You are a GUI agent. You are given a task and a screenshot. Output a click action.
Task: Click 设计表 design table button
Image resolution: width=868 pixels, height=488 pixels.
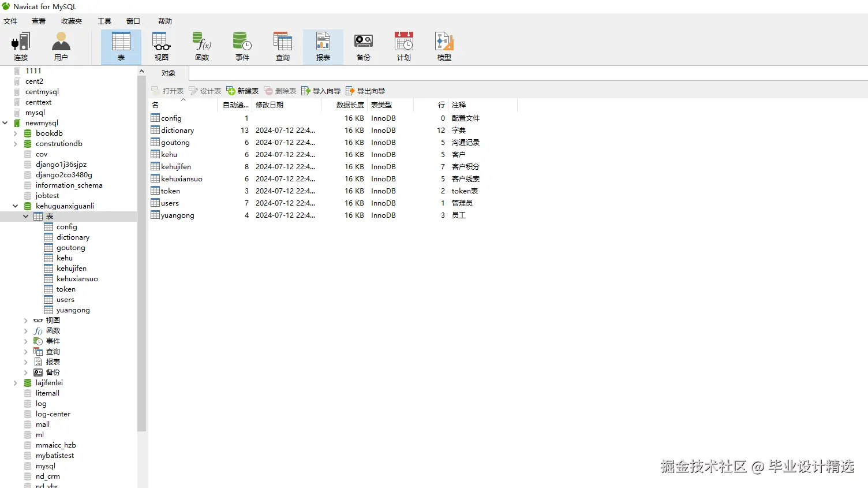click(x=205, y=91)
